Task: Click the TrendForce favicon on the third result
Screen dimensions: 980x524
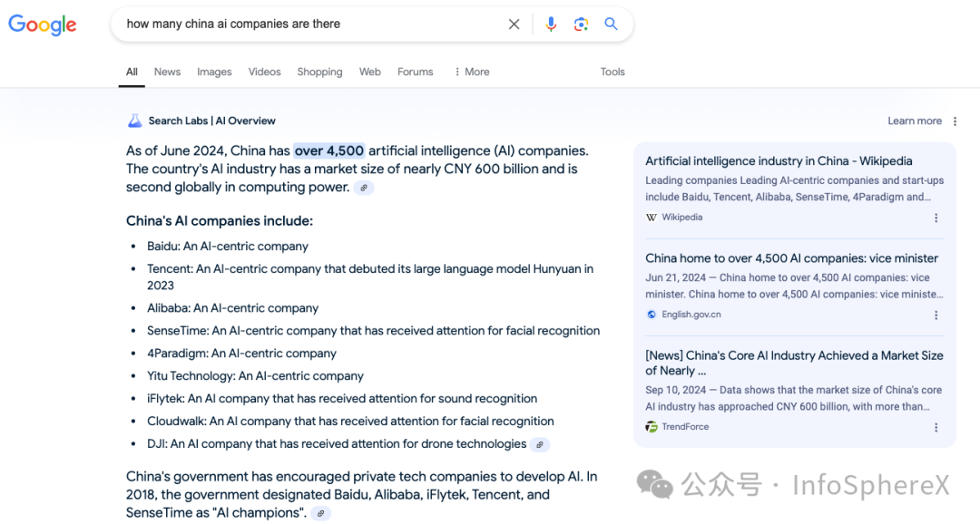Action: pos(652,426)
